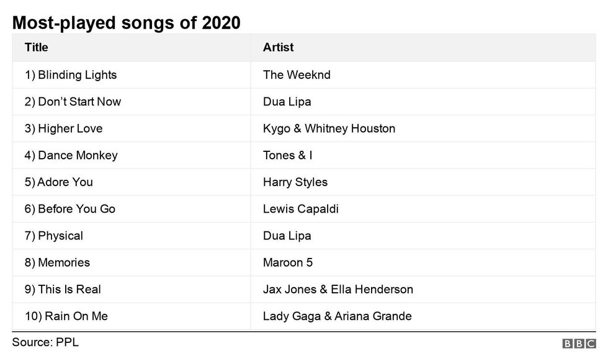
Task: Select the Harry Styles artist cell
Action: tap(295, 182)
